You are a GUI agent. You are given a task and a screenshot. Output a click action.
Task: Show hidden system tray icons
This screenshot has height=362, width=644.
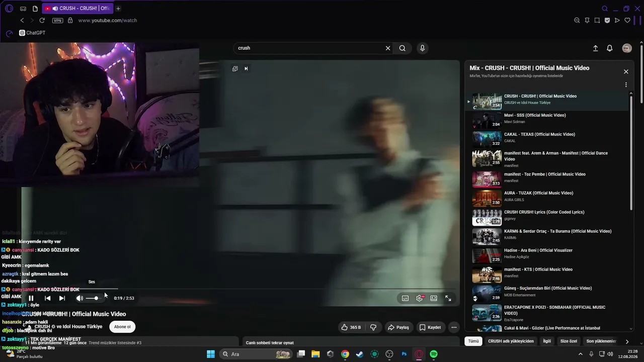pyautogui.click(x=581, y=354)
